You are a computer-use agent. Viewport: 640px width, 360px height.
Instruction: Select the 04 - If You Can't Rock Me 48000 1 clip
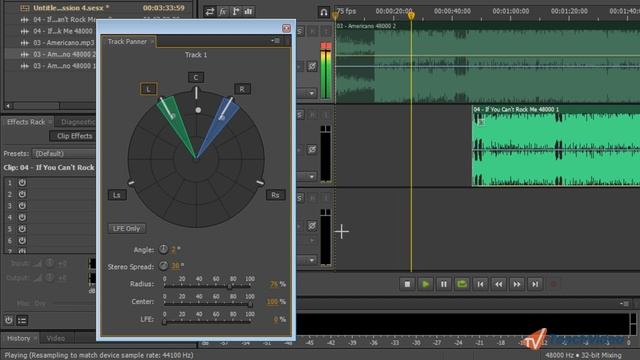click(556, 145)
